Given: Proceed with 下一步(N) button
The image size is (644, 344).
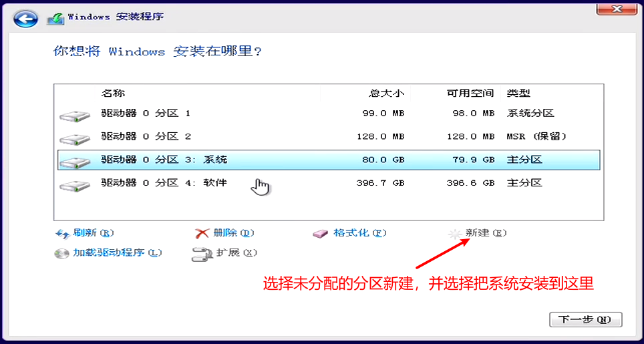Looking at the screenshot, I should [x=586, y=320].
